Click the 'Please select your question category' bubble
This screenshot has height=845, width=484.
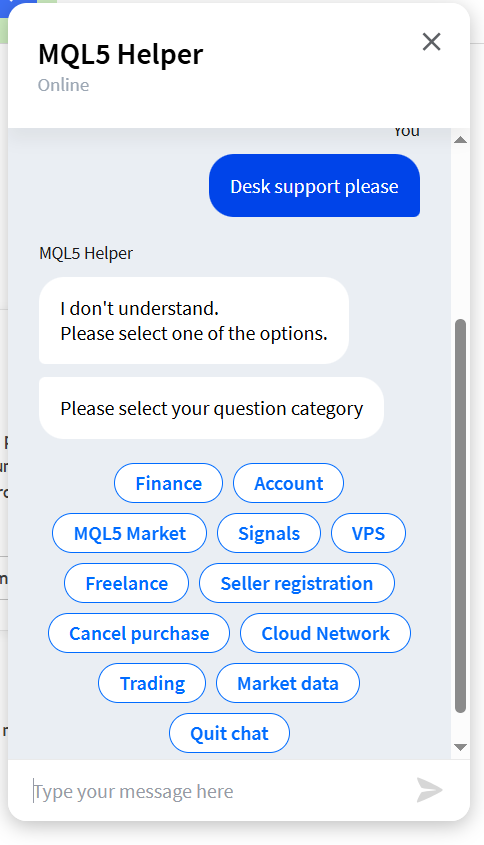(211, 408)
